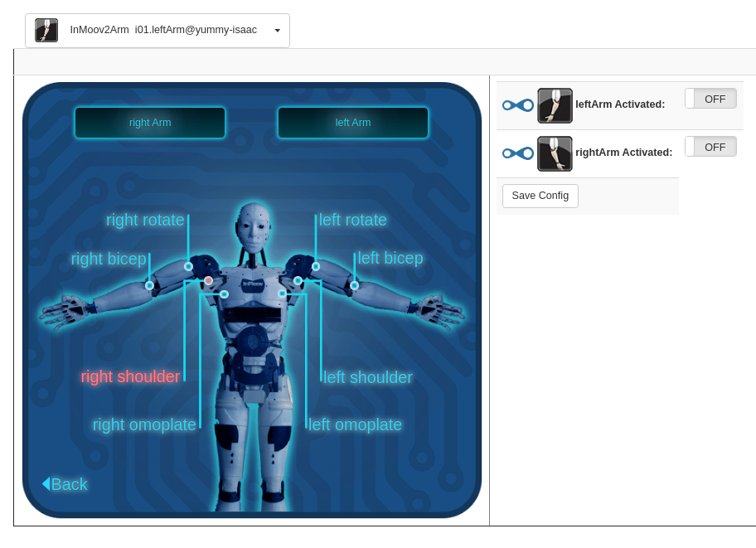Select the right Arm button

tap(150, 123)
